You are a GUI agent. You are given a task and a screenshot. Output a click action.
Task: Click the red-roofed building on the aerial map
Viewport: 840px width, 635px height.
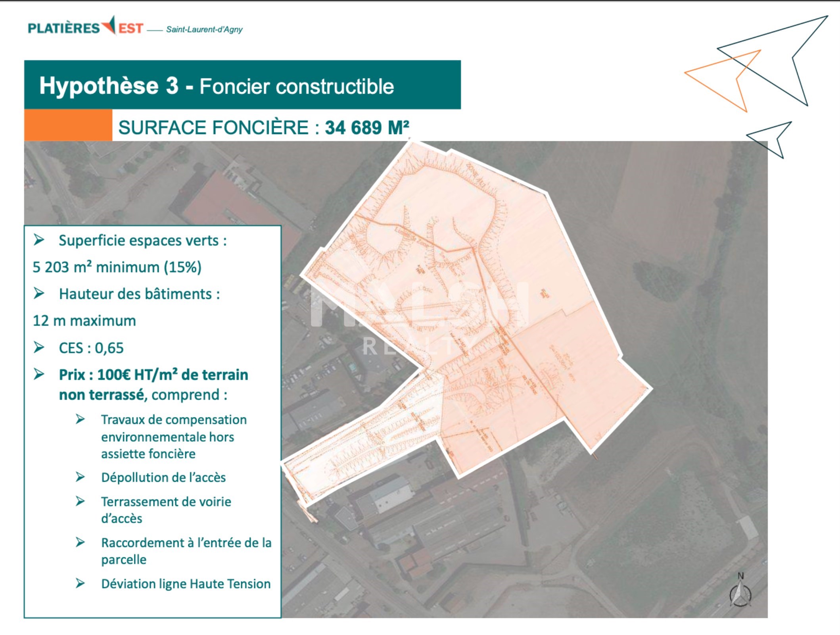pos(226,202)
